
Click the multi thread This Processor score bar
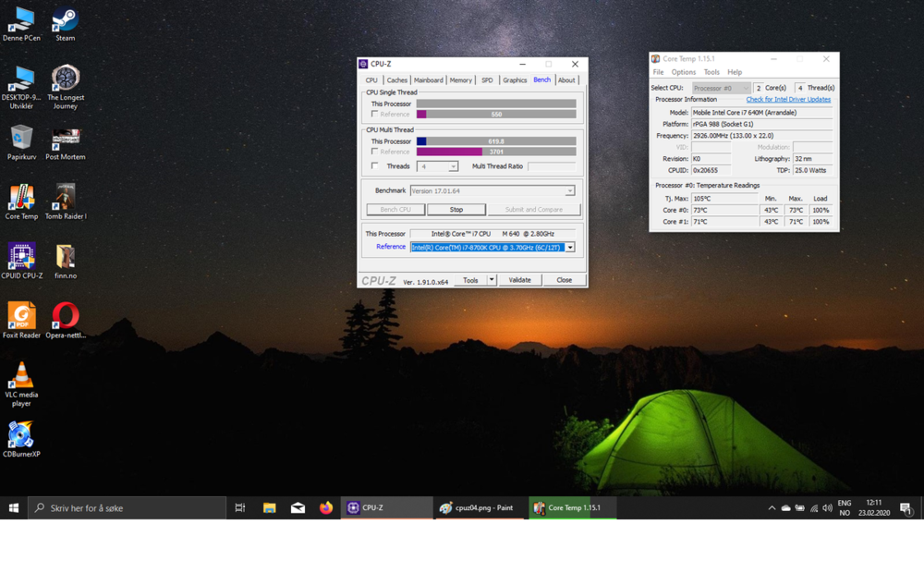point(496,141)
